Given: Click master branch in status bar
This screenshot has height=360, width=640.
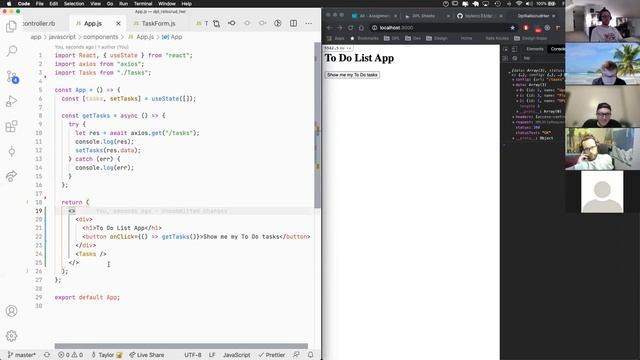Looking at the screenshot, I should (x=22, y=355).
